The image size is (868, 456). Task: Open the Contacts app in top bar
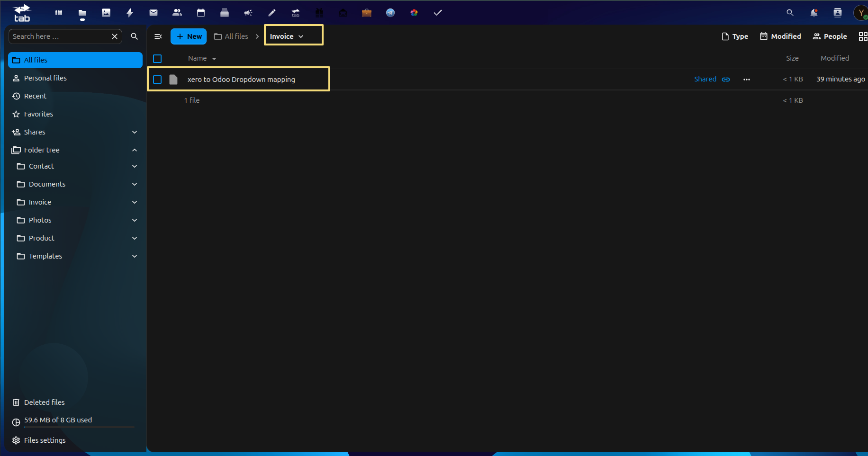coord(177,13)
